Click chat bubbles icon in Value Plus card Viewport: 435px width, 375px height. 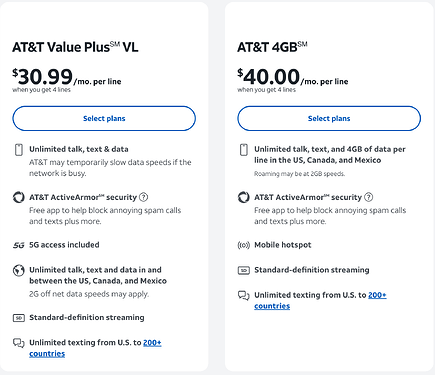[x=19, y=343]
